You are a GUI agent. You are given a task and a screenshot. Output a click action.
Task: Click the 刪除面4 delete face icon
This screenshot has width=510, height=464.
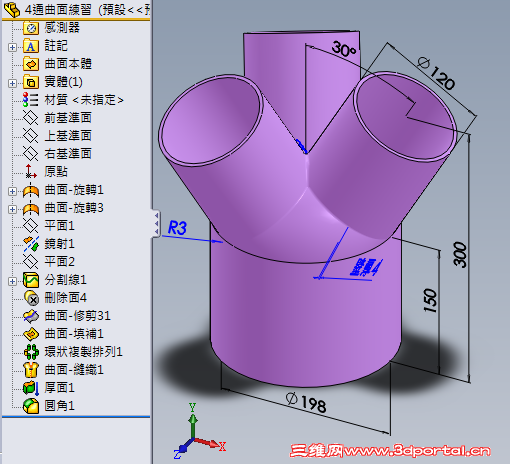31,298
